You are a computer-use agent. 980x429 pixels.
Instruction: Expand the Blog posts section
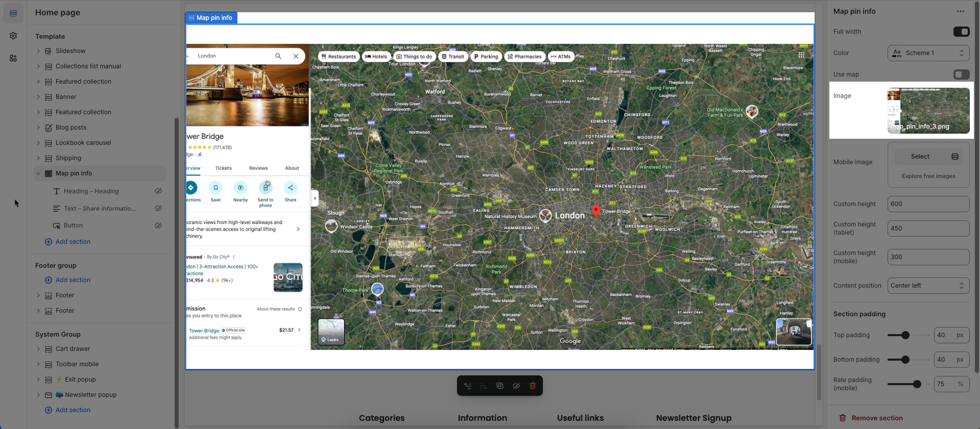tap(38, 128)
